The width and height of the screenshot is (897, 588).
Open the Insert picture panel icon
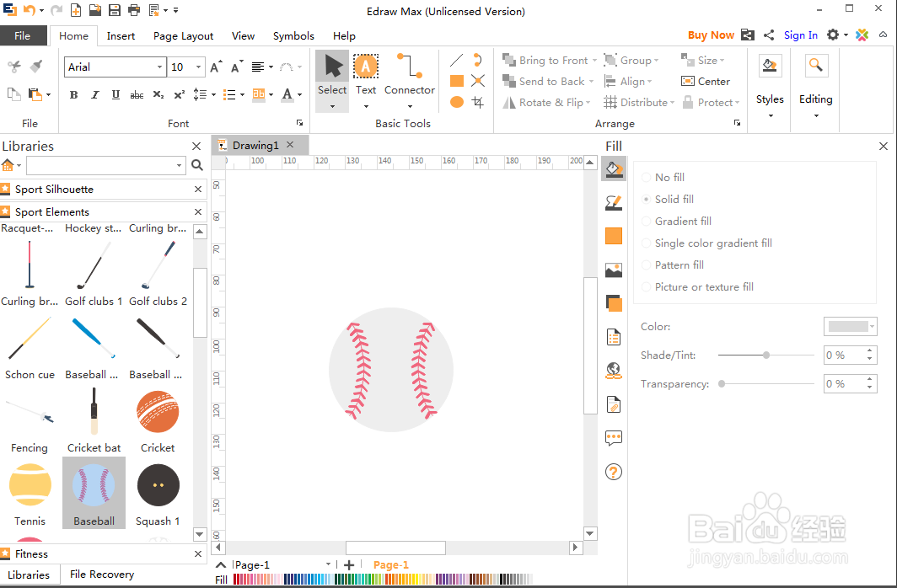pyautogui.click(x=613, y=270)
